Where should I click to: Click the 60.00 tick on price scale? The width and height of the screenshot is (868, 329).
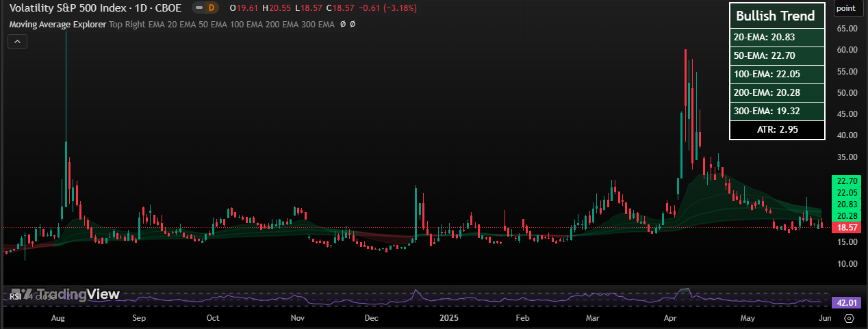[x=847, y=50]
